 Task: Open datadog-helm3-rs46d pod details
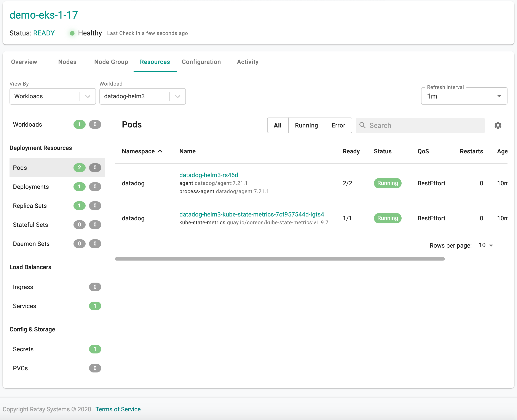point(209,175)
